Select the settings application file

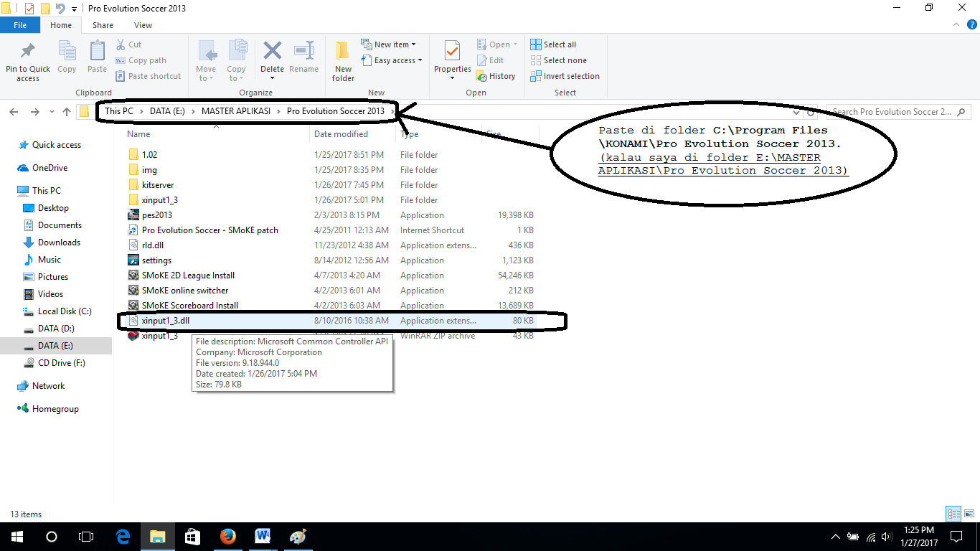click(156, 260)
